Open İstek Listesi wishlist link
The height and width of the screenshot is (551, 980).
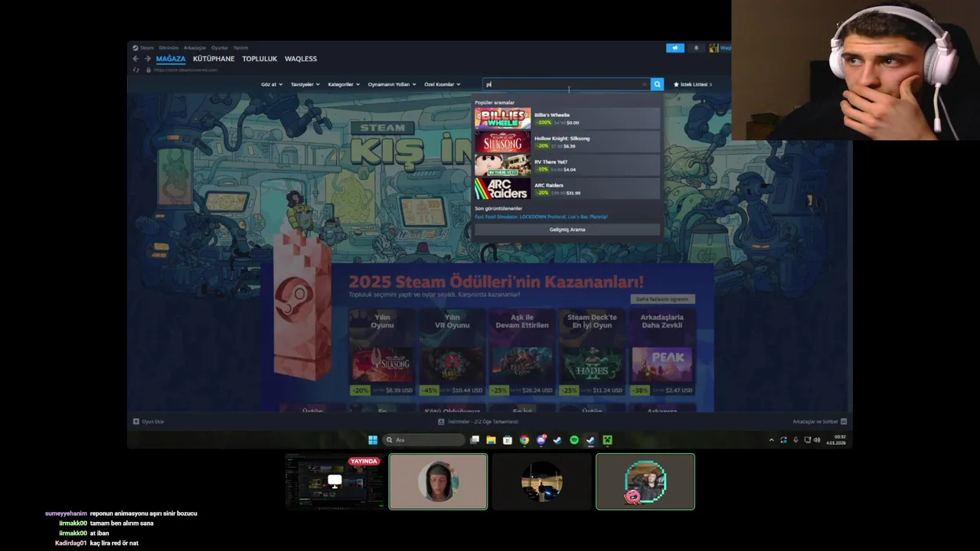click(x=692, y=84)
